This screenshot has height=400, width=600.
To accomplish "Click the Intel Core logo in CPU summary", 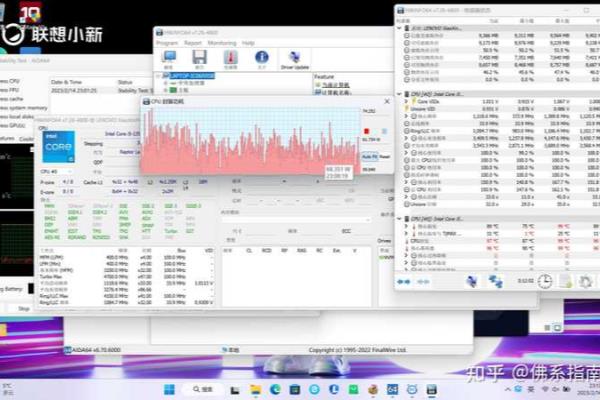I will pyautogui.click(x=59, y=147).
